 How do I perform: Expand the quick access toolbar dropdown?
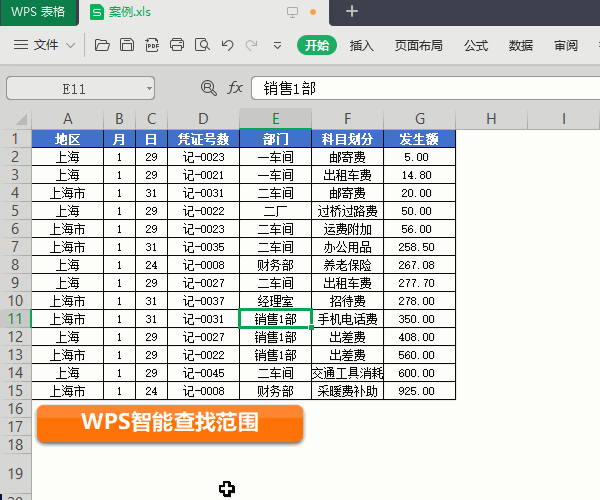[277, 45]
